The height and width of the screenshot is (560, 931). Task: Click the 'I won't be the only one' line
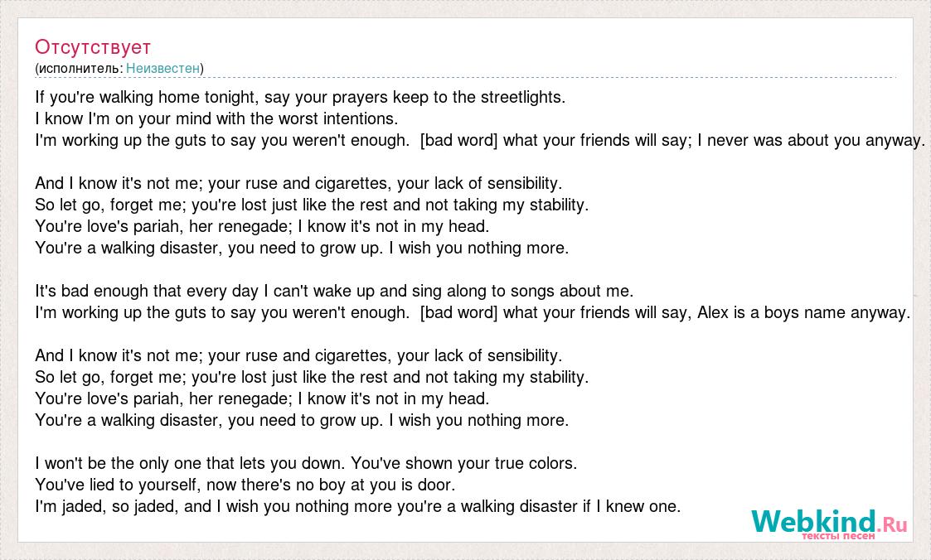pos(306,463)
